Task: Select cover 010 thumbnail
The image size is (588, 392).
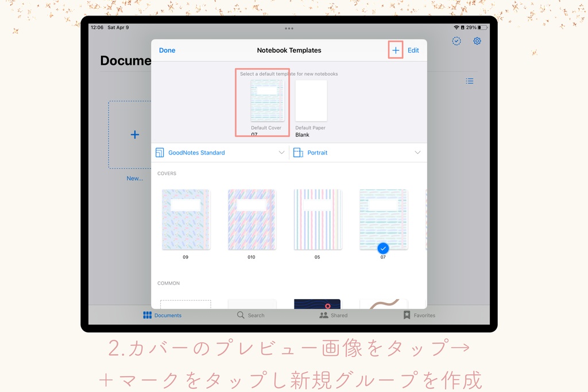Action: (x=251, y=219)
